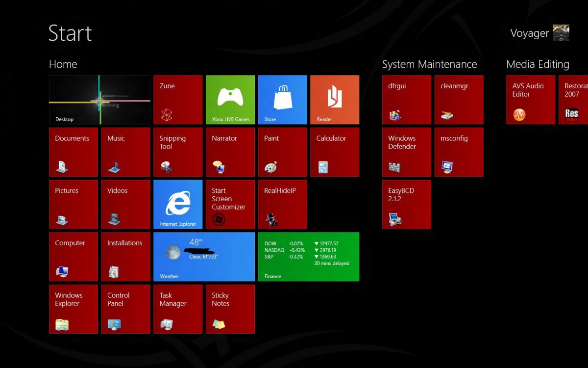
Task: Launch the Windows Explorer tile
Action: 73,309
